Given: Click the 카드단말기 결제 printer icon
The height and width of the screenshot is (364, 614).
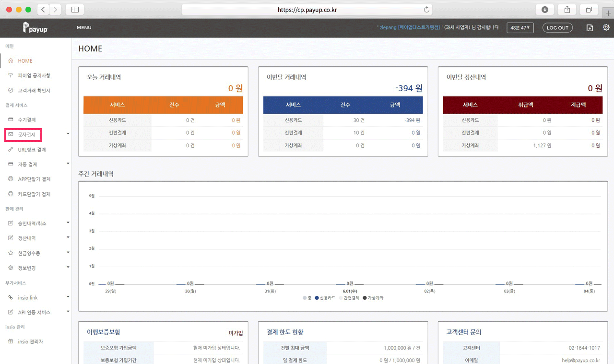Looking at the screenshot, I should pos(11,194).
